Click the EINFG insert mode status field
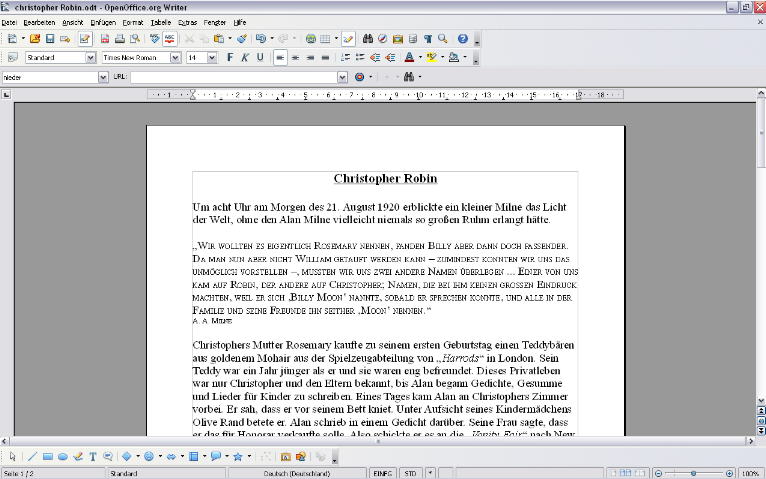The height and width of the screenshot is (479, 766). coord(382,473)
